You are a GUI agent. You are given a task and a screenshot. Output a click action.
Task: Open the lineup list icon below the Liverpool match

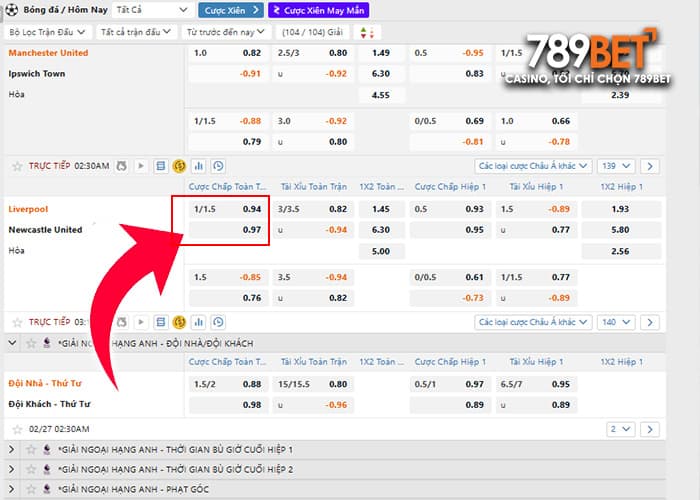click(x=160, y=322)
